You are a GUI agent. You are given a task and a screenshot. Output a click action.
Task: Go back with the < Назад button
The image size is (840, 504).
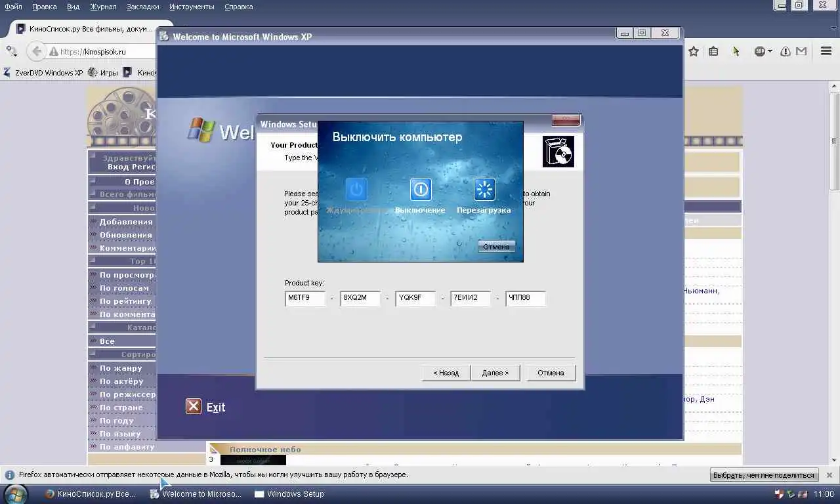446,373
